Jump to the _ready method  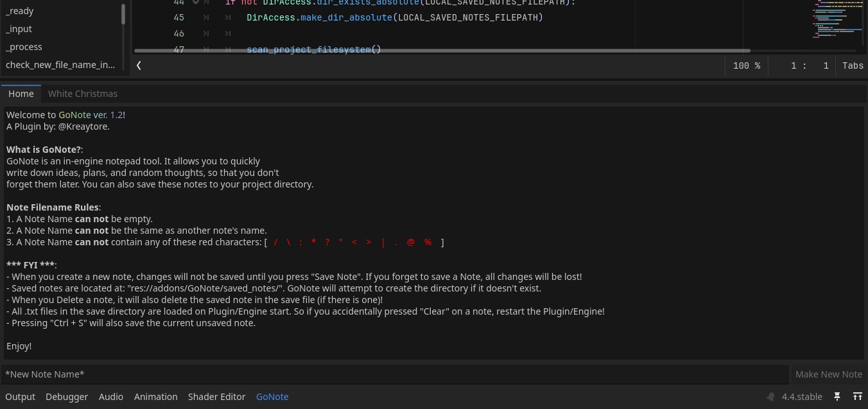20,11
